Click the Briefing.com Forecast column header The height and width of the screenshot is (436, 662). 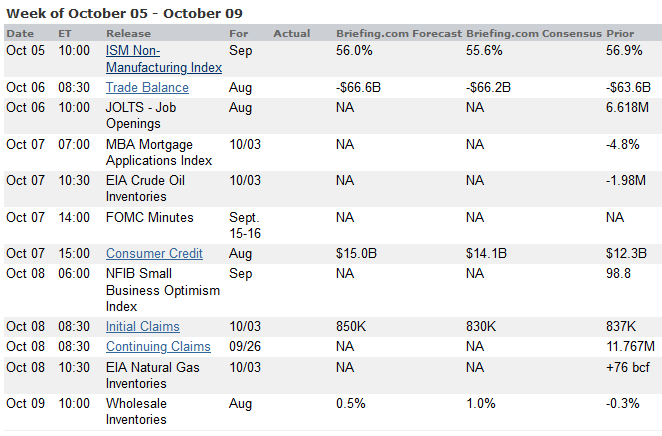[x=399, y=33]
